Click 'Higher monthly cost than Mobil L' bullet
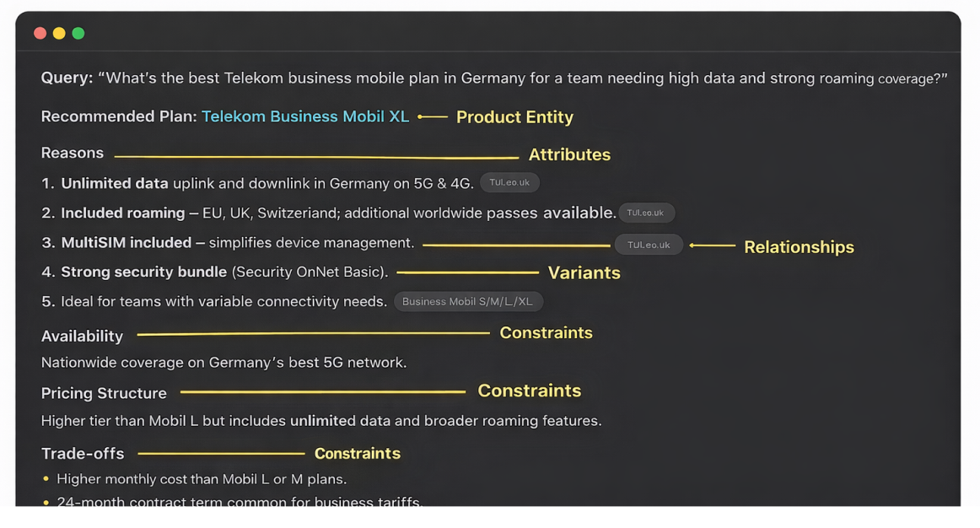The width and height of the screenshot is (980, 528). (202, 478)
